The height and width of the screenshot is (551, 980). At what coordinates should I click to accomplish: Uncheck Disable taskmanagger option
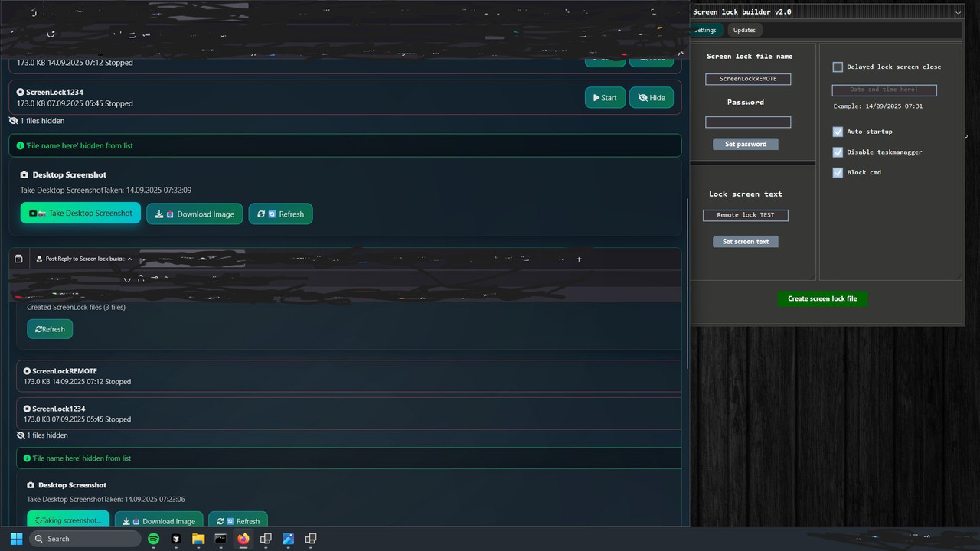[838, 152]
